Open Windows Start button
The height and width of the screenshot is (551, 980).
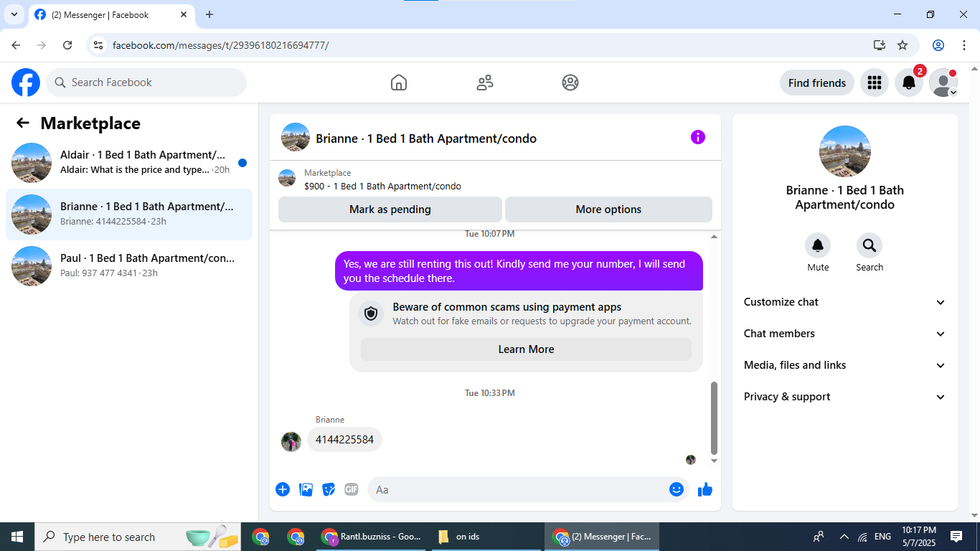[x=17, y=537]
